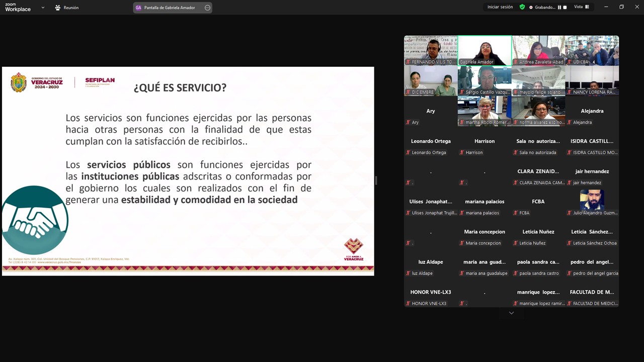Click the Reunión icon in top bar
This screenshot has width=644, height=362.
pos(58,8)
